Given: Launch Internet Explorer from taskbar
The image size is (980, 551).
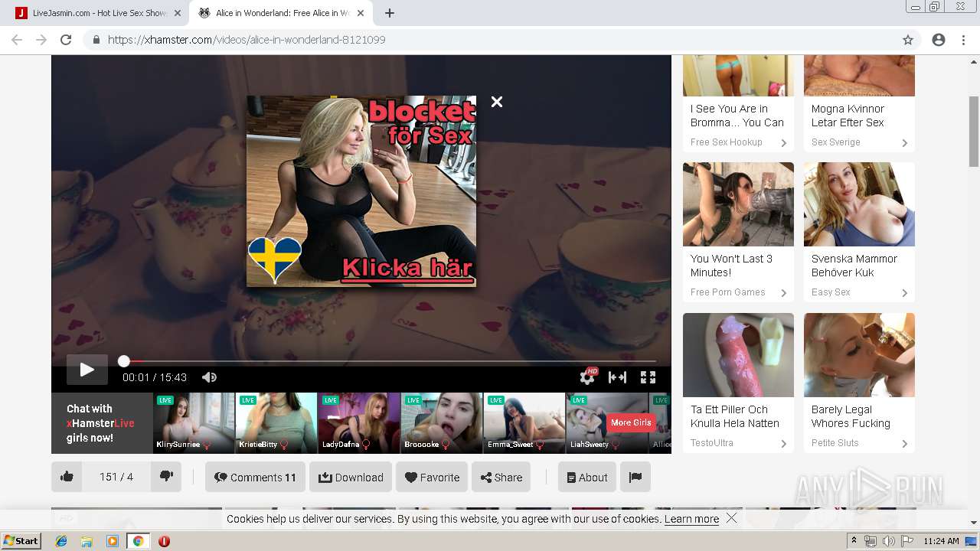Looking at the screenshot, I should pyautogui.click(x=61, y=541).
